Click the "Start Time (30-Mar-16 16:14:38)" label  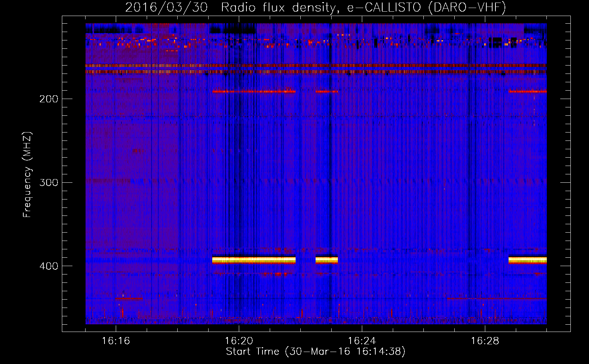click(x=316, y=352)
